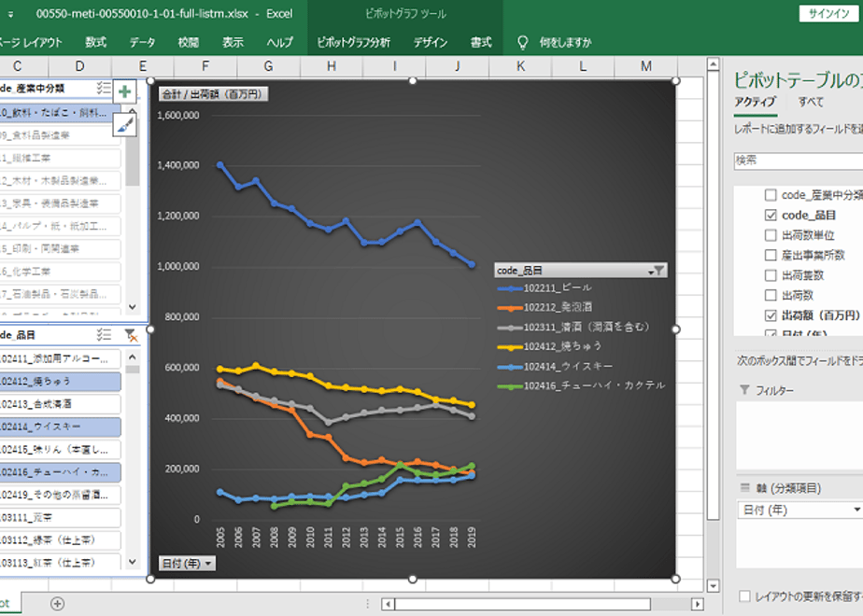Click the 何をしますか search box
Viewport: 863px width, 616px height.
pyautogui.click(x=565, y=42)
